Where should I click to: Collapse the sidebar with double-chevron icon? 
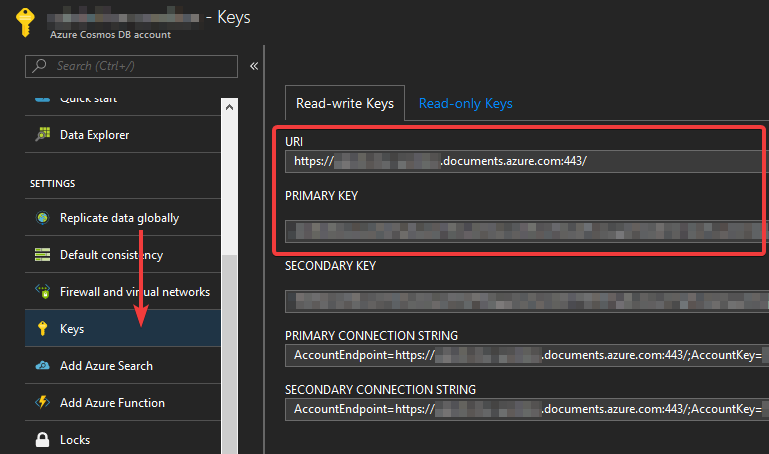254,66
